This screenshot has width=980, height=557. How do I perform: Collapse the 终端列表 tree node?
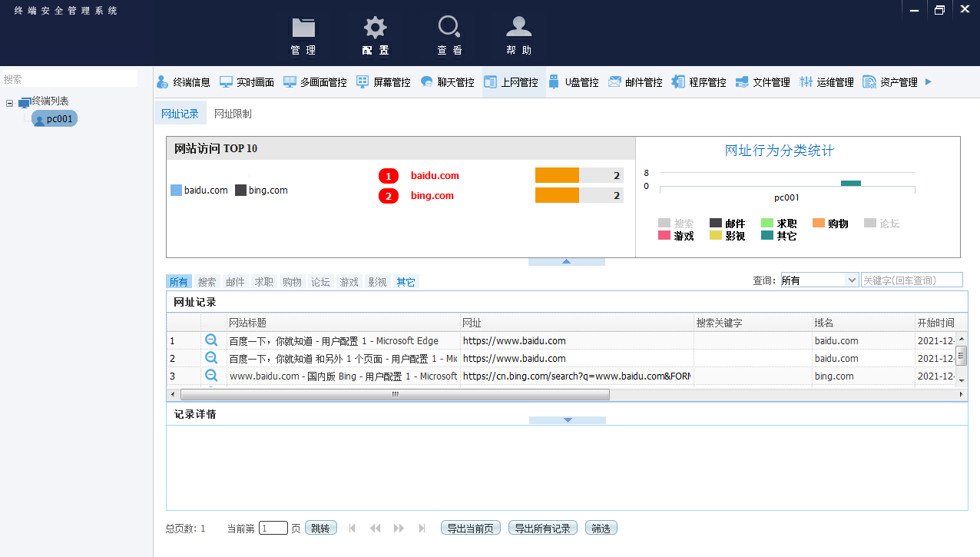[x=9, y=102]
